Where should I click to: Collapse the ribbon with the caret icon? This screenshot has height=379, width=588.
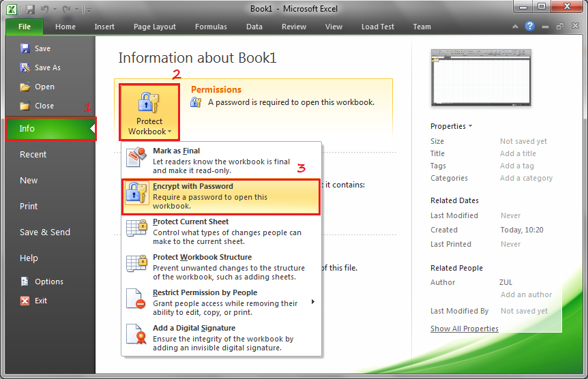[x=515, y=26]
